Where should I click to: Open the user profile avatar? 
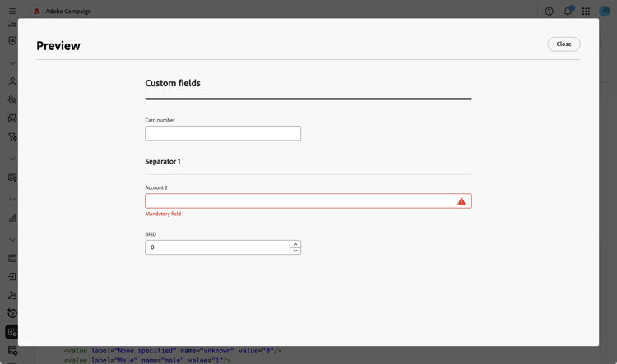coord(605,12)
